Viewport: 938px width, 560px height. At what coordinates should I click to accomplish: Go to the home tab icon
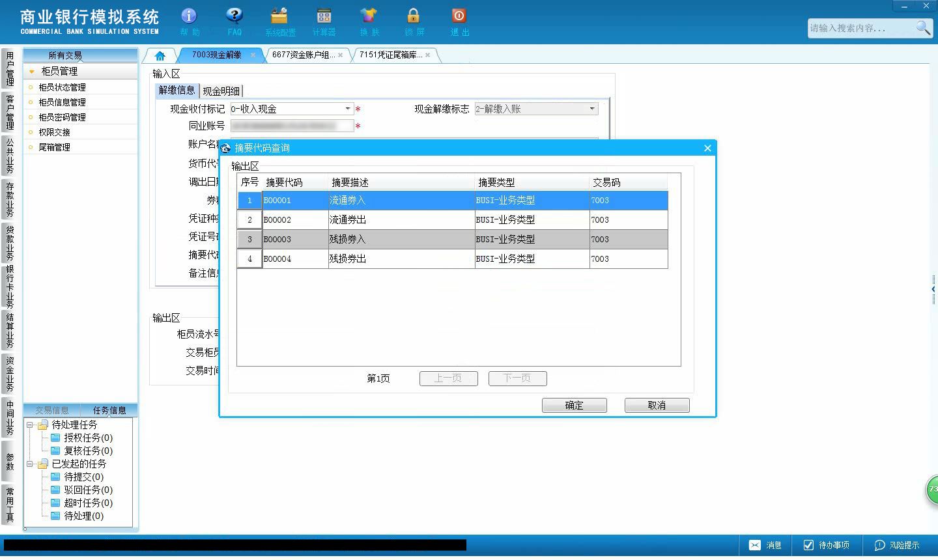160,55
